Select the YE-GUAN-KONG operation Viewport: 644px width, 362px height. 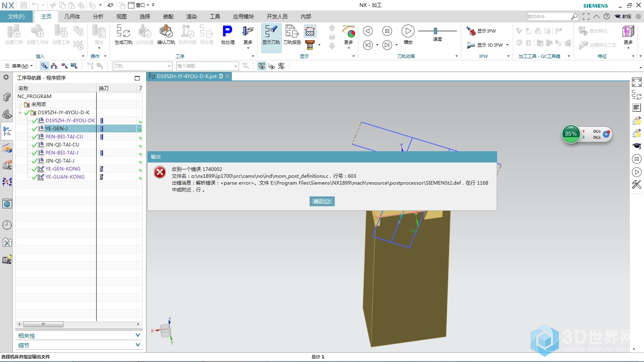[x=65, y=177]
